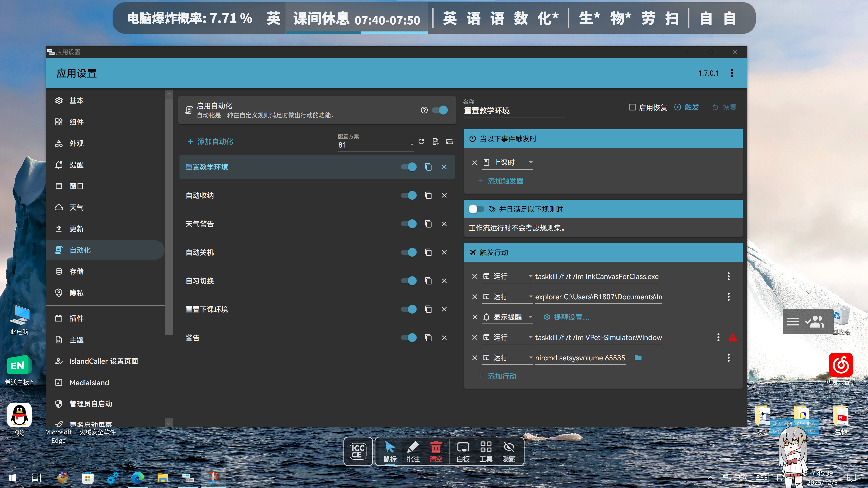Screen dimensions: 868x488
Task: Go to the 插件 settings page
Action: pos(76,318)
